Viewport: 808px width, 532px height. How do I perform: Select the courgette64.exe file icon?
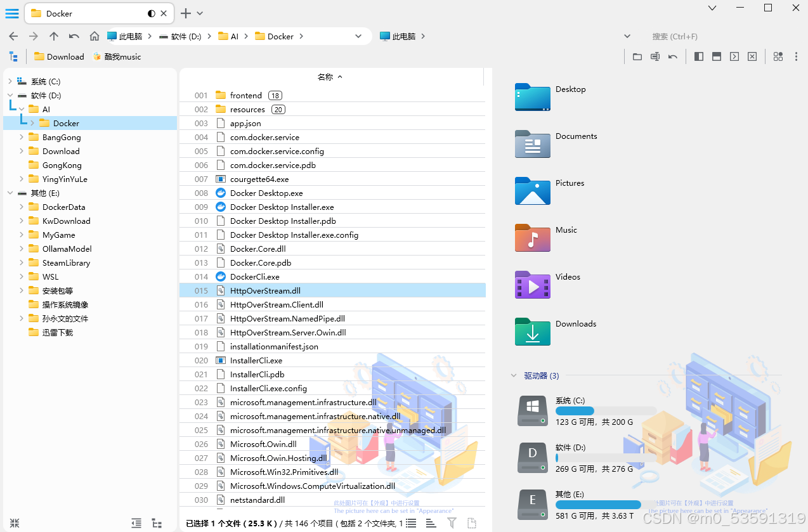[x=221, y=179]
